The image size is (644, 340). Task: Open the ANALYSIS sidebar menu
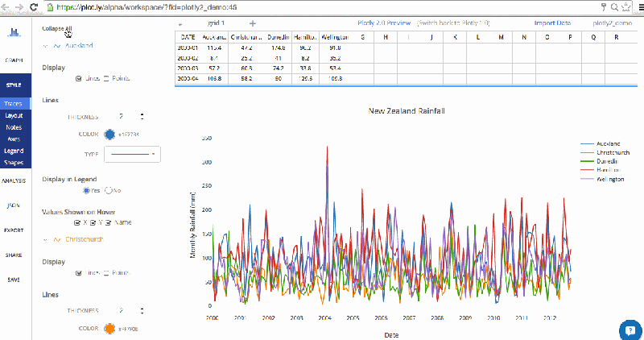tap(14, 180)
